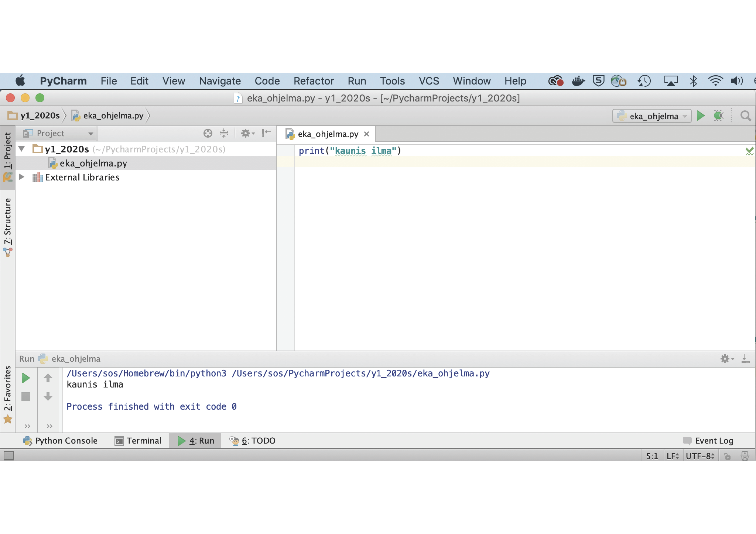Click the scroll from source target icon
The height and width of the screenshot is (534, 756).
(x=208, y=133)
